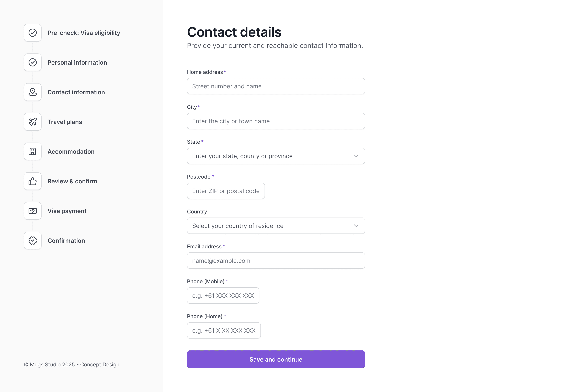Open the country of residence dropdown

pos(276,226)
